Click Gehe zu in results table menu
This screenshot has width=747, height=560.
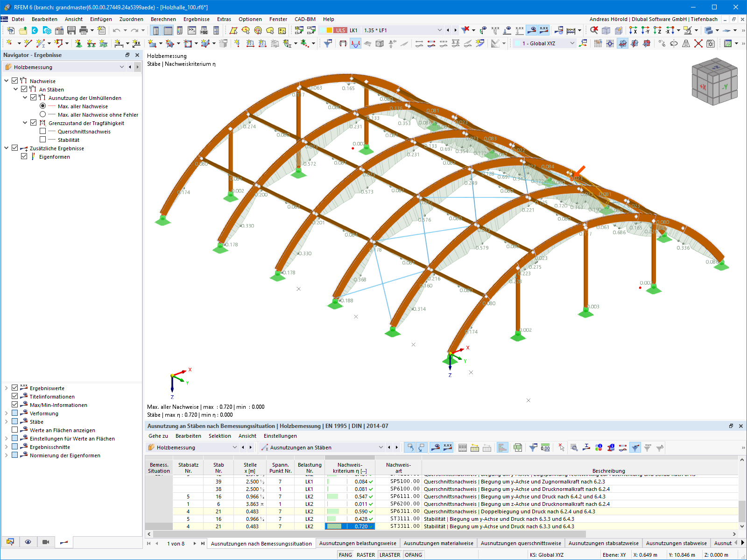point(158,436)
